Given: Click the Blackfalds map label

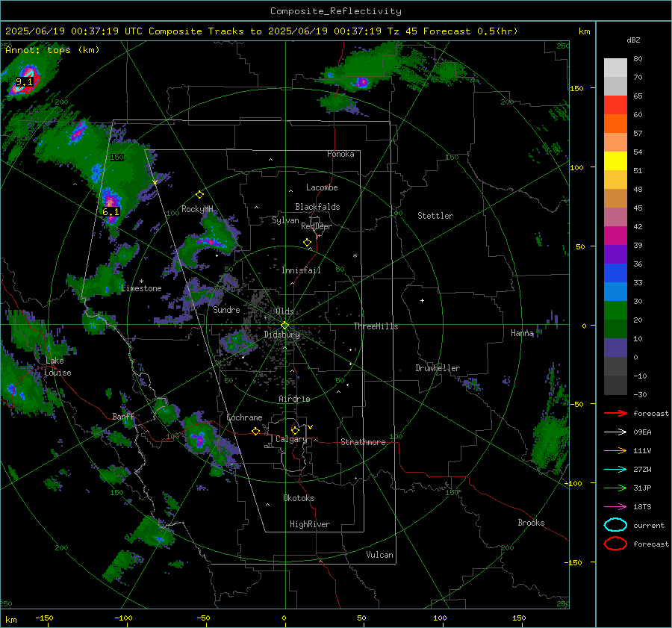Looking at the screenshot, I should pos(317,207).
